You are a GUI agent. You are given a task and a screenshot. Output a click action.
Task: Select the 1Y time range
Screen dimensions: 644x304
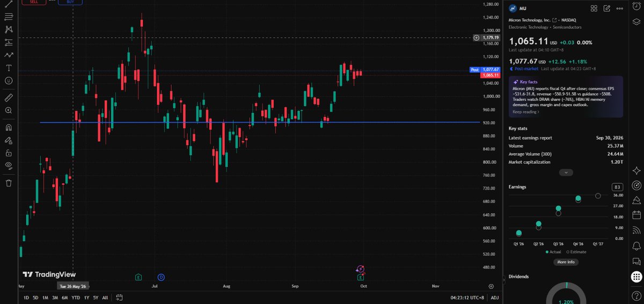pos(86,298)
